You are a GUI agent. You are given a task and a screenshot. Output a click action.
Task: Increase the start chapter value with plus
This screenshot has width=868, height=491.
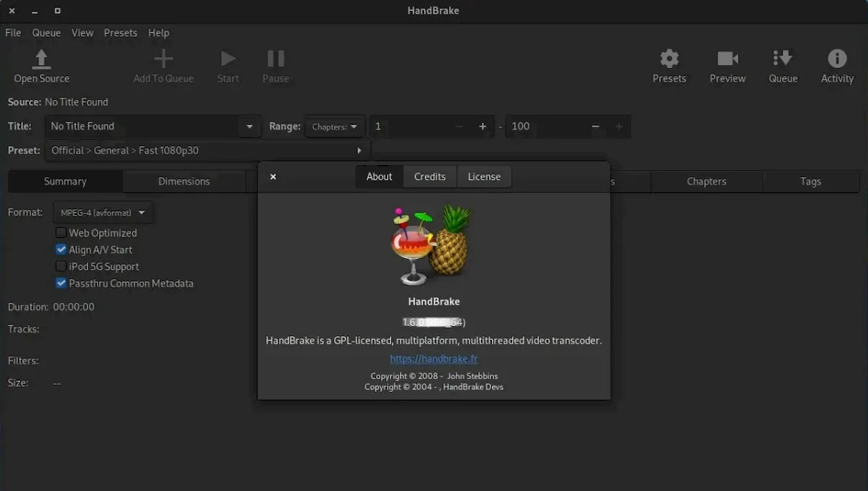[482, 127]
